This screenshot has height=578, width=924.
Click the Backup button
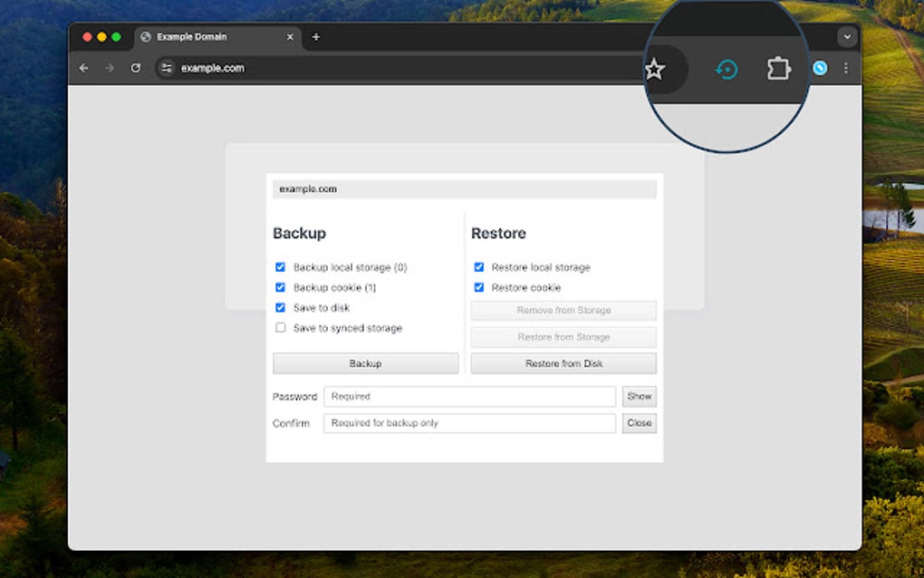[x=365, y=362]
